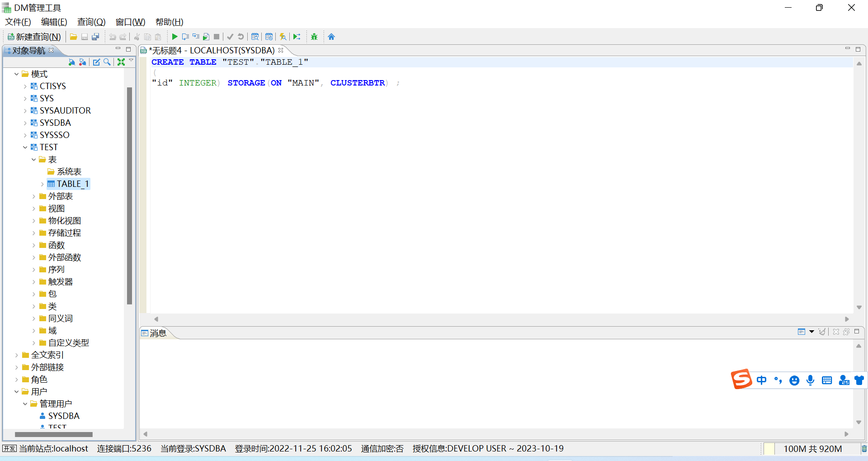
Task: Click the green connect icon in object navigator
Action: (71, 62)
